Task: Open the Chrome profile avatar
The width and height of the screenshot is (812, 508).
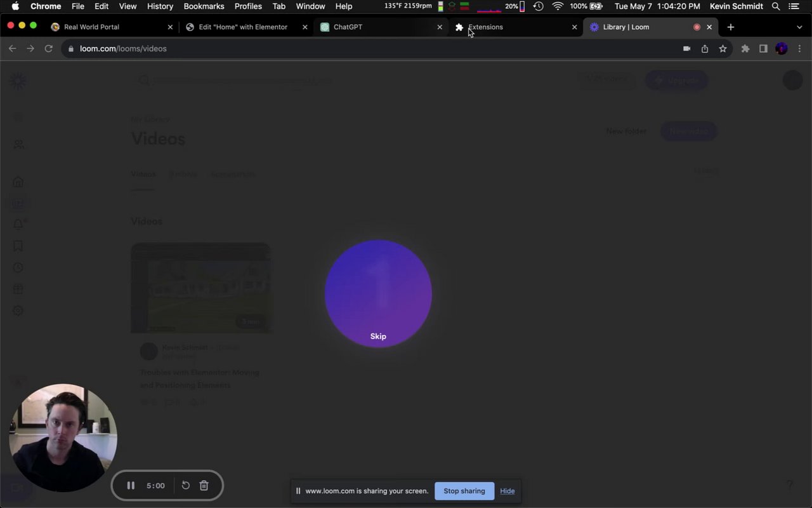Action: click(782, 48)
